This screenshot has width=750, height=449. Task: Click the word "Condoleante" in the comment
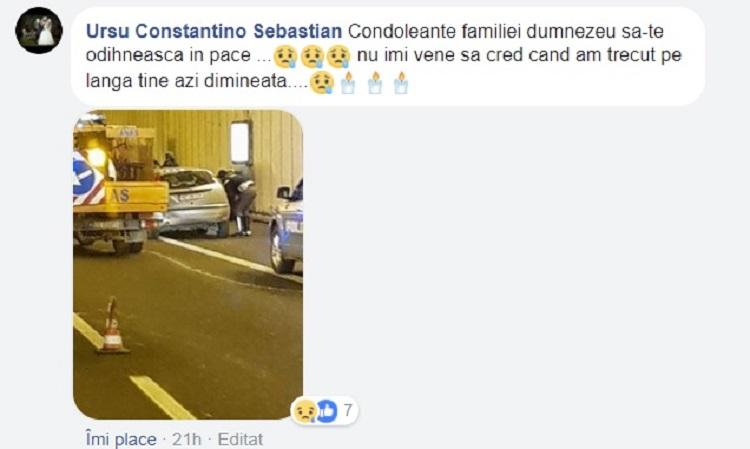(402, 32)
